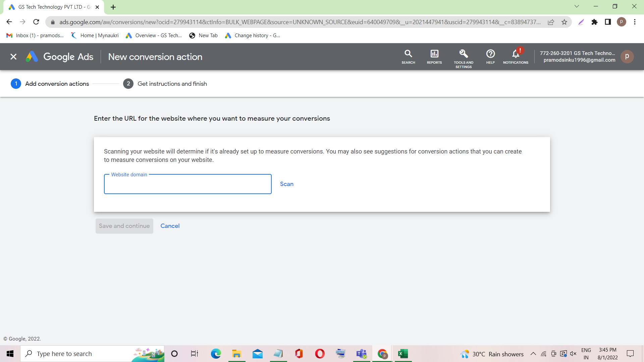Open the Reports icon in header
644x362 pixels.
(434, 57)
